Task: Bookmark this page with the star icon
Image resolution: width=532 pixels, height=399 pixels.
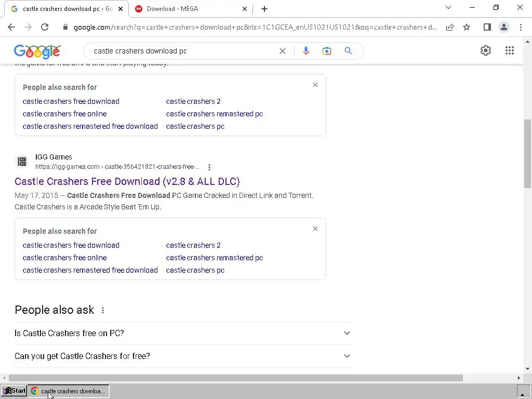Action: tap(467, 27)
